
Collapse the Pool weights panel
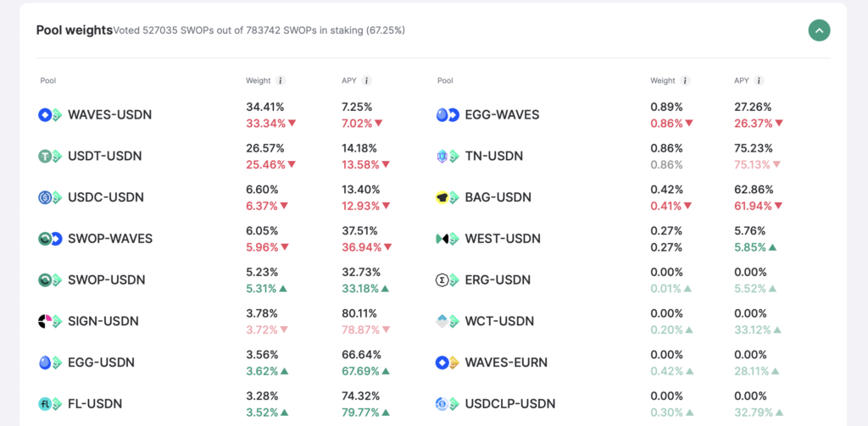pos(819,30)
